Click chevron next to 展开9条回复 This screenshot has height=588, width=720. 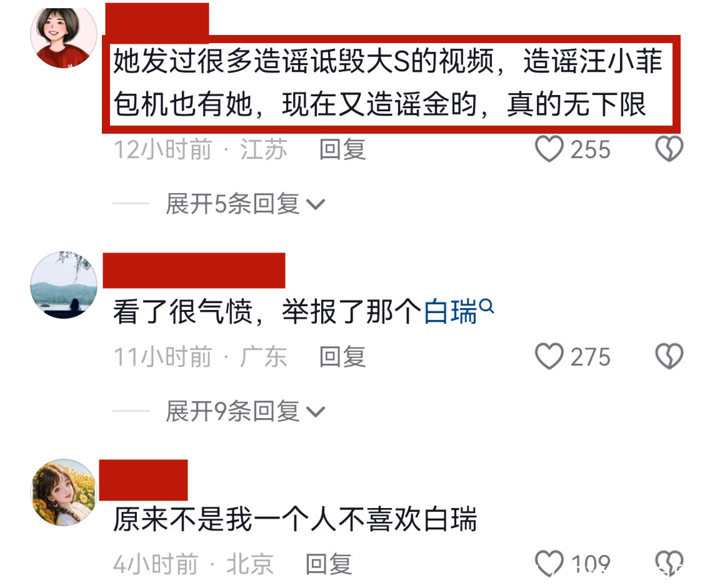(316, 412)
